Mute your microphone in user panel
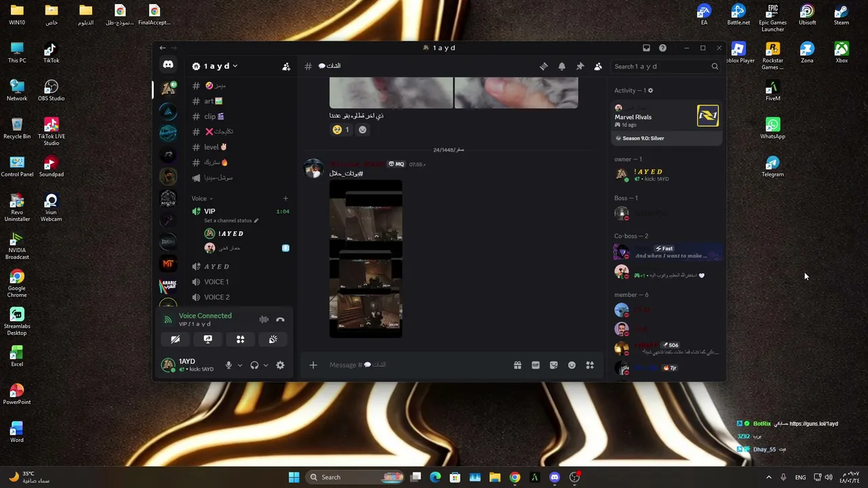Viewport: 868px width, 488px height. 229,365
